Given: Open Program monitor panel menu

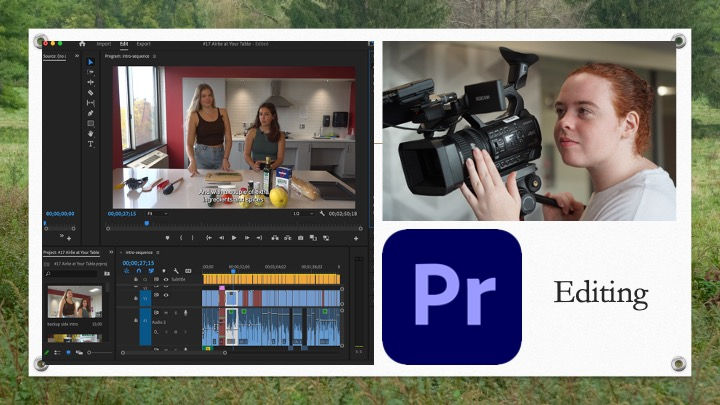Looking at the screenshot, I should pyautogui.click(x=155, y=56).
